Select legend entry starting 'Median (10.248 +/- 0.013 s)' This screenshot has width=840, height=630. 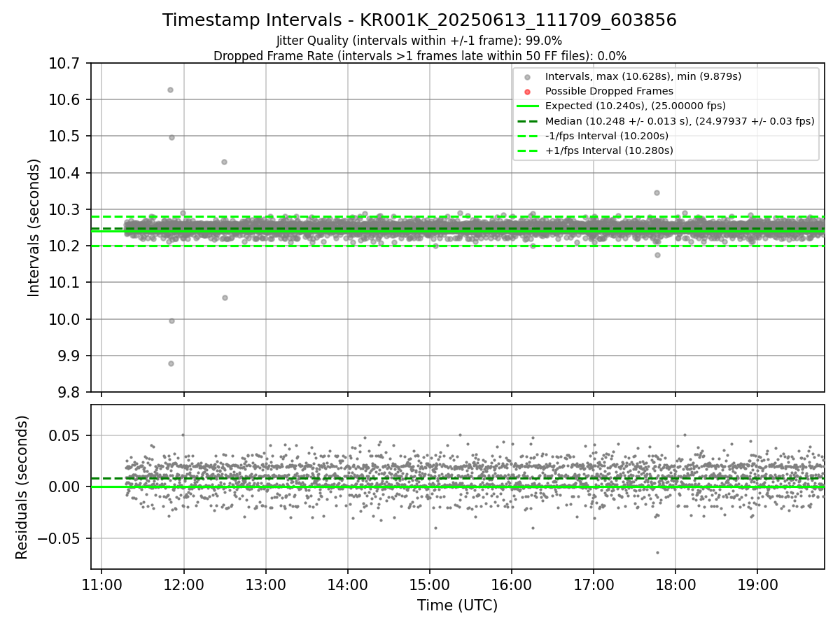click(679, 121)
